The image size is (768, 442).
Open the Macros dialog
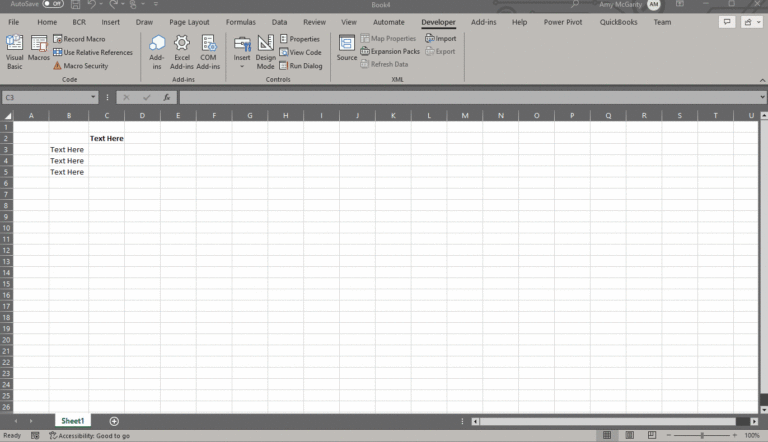[x=39, y=50]
